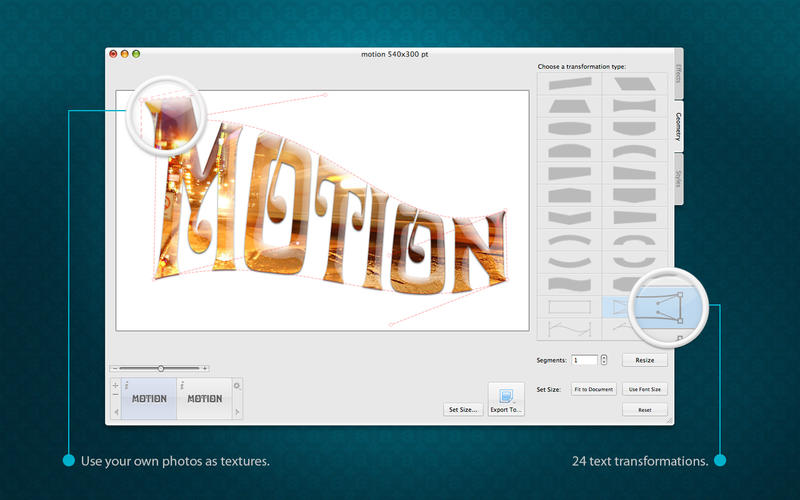Pick the pinched bowtie transformation shape
Image resolution: width=800 pixels, height=500 pixels.
click(635, 106)
